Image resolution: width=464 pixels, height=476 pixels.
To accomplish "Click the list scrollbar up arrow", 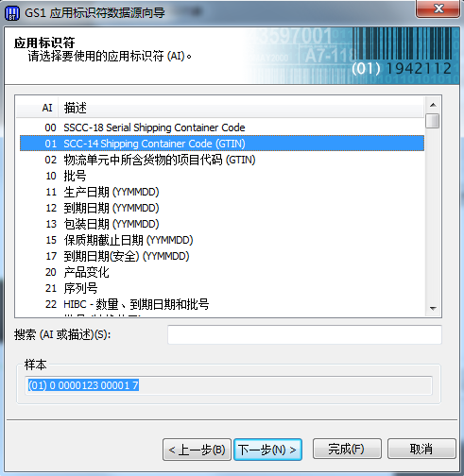I will pos(433,105).
